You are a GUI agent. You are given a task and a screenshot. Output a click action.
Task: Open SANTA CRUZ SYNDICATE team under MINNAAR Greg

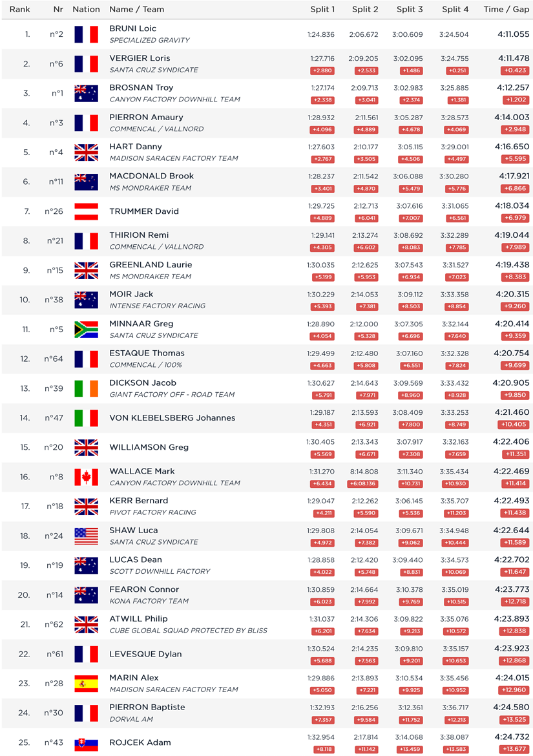154,335
